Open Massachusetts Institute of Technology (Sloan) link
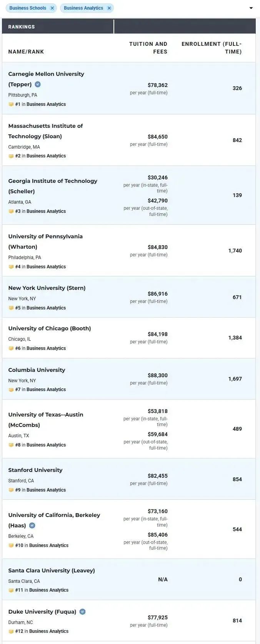260x644 pixels. [46, 131]
